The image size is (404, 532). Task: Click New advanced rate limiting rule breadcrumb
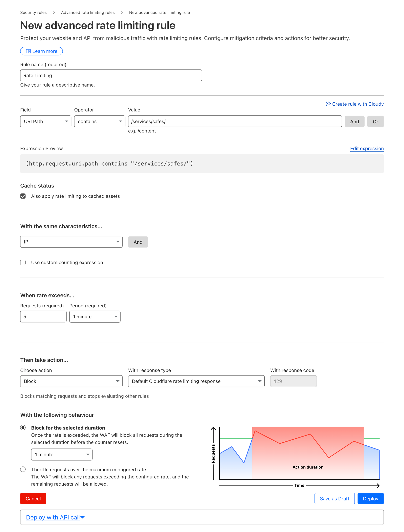pos(159,13)
